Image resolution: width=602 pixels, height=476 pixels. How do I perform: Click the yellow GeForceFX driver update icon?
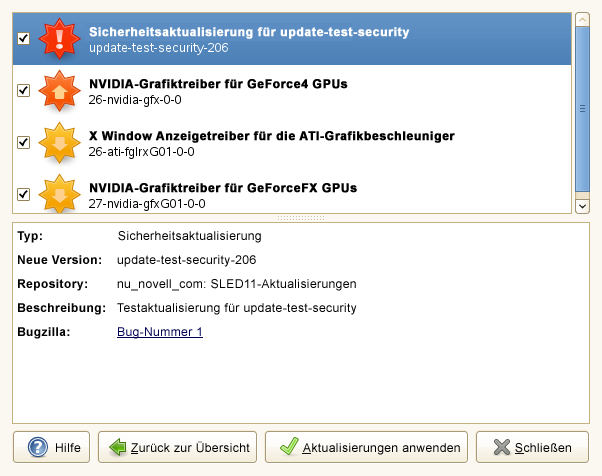[58, 194]
